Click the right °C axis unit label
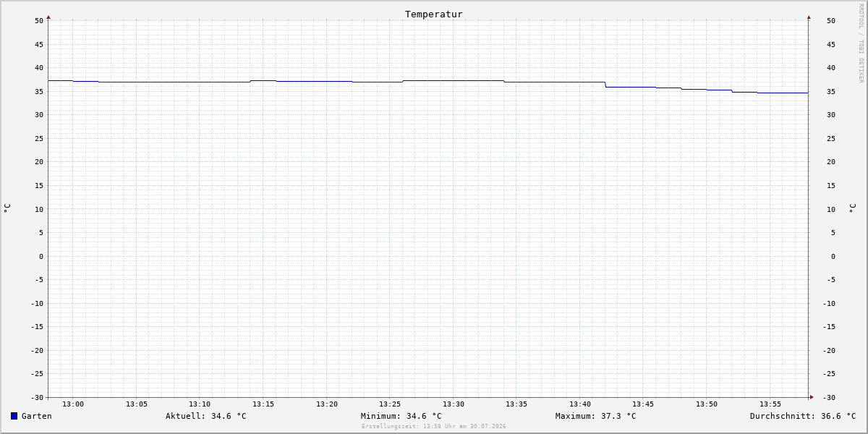 (x=852, y=208)
